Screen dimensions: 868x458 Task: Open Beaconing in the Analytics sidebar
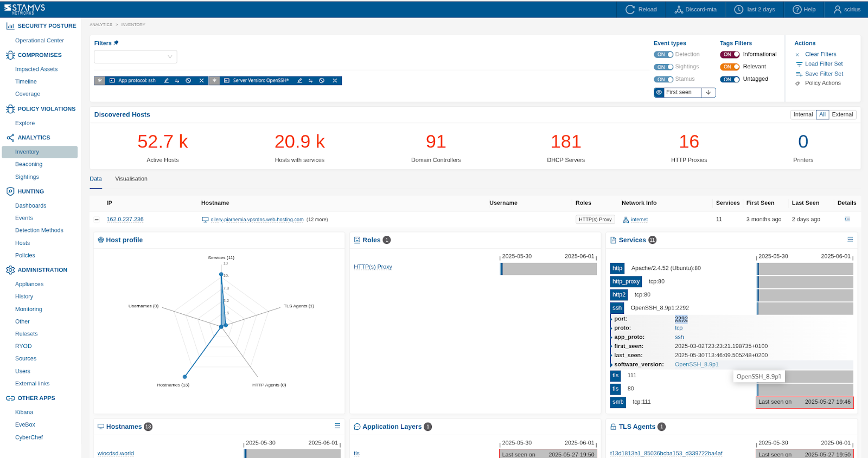29,164
